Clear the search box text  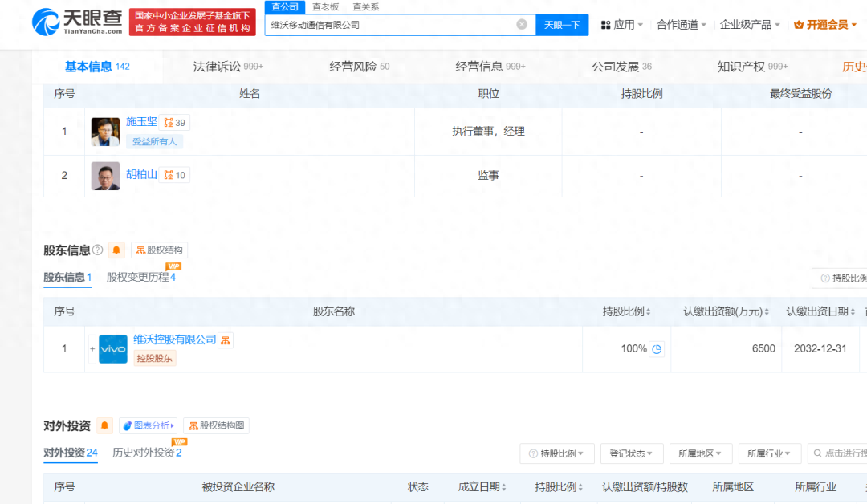(522, 25)
